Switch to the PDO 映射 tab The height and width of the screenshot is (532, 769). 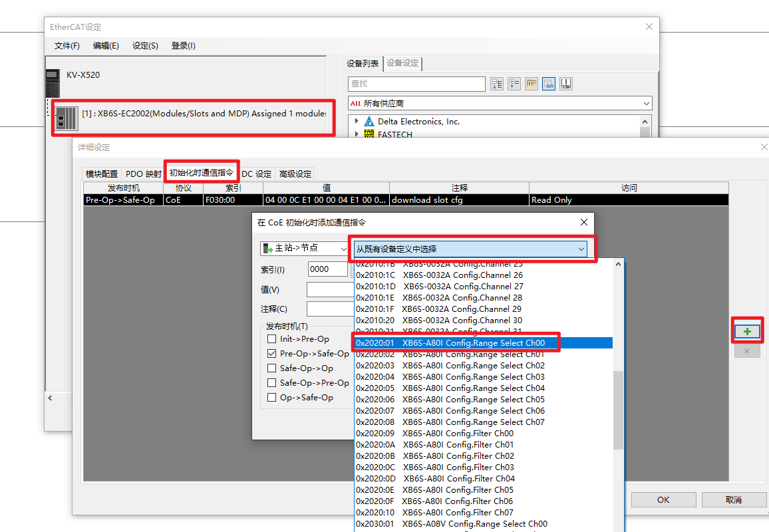pos(143,174)
